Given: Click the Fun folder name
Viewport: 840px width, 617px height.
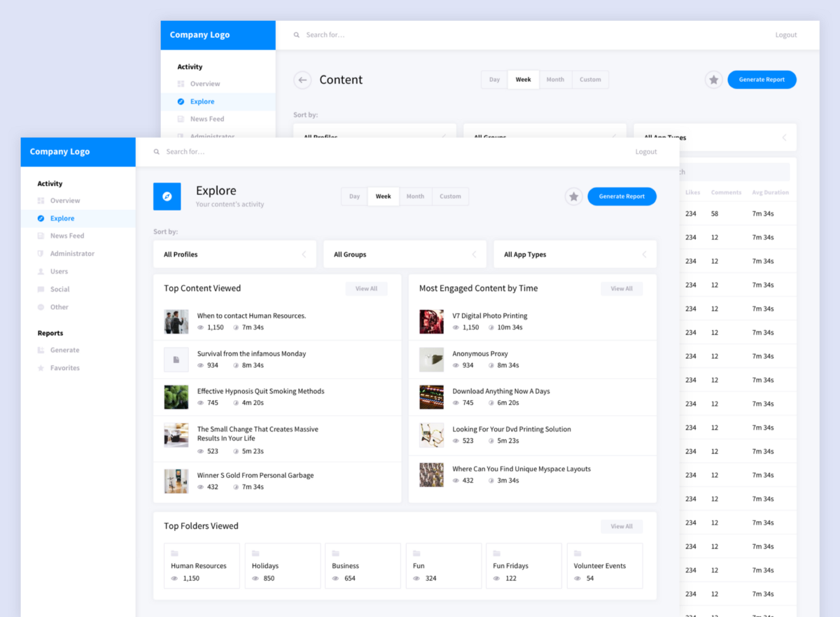Looking at the screenshot, I should click(x=419, y=566).
